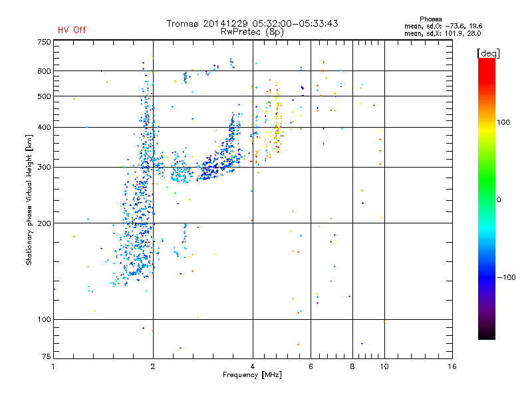Click the x-axis tick label "6"

[x=311, y=366]
